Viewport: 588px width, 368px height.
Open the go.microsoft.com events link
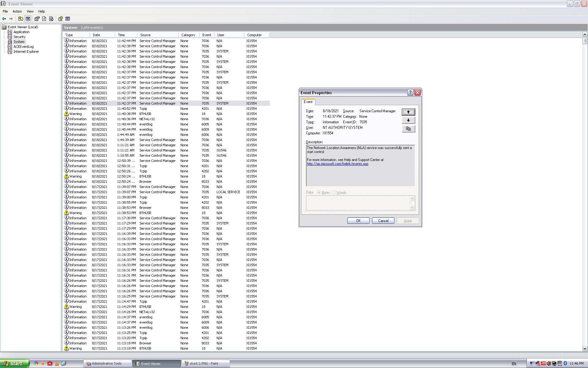(337, 164)
